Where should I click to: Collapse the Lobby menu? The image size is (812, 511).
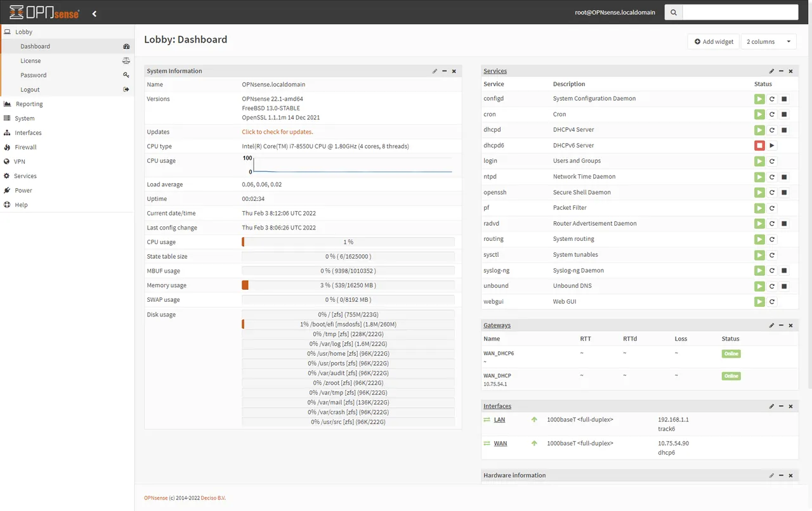pos(67,32)
